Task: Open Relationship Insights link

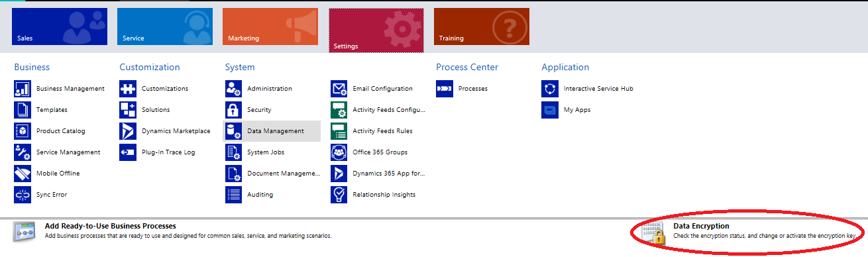Action: (384, 195)
